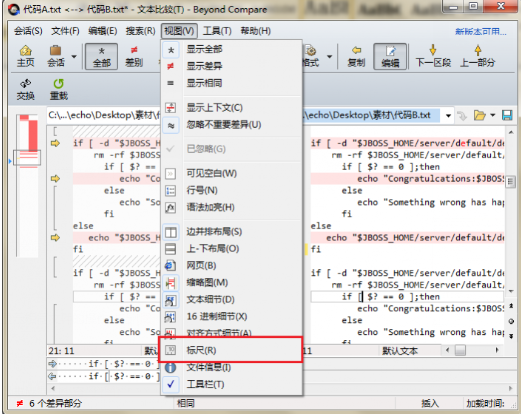The width and height of the screenshot is (521, 415).
Task: Select 标尺(R) ruler menu entry
Action: 231,350
